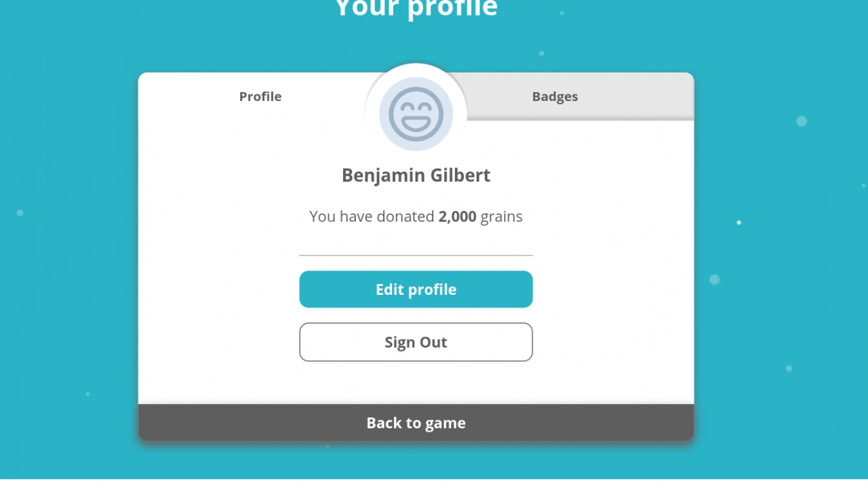This screenshot has height=488, width=868.
Task: Click the word "Back" in the dark footer bar
Action: [x=384, y=423]
